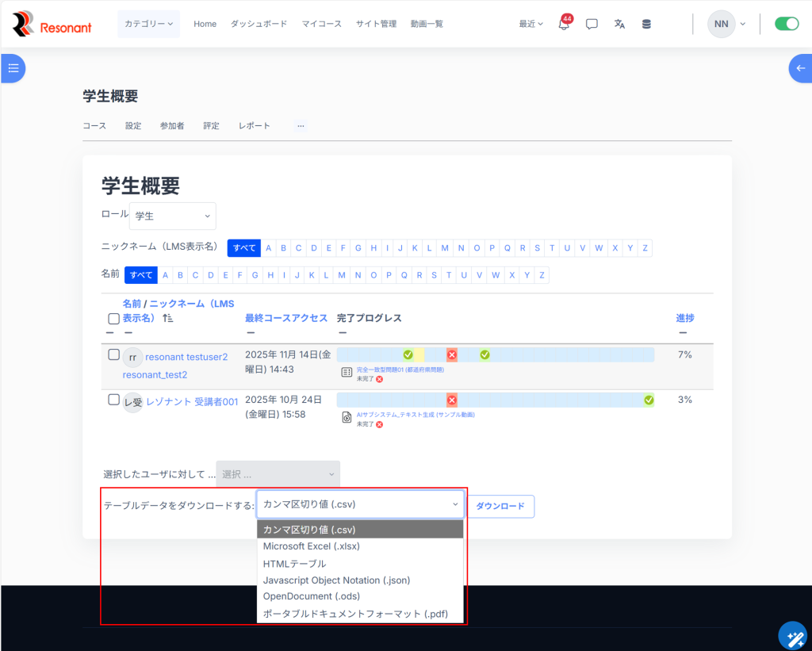Select Microsoft Excel (.xlsx) option
812x651 pixels.
point(311,546)
